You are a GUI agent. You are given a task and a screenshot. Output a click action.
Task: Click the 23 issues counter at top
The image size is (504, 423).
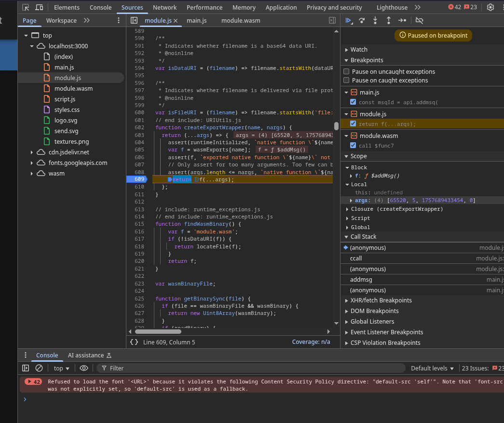[x=471, y=7]
